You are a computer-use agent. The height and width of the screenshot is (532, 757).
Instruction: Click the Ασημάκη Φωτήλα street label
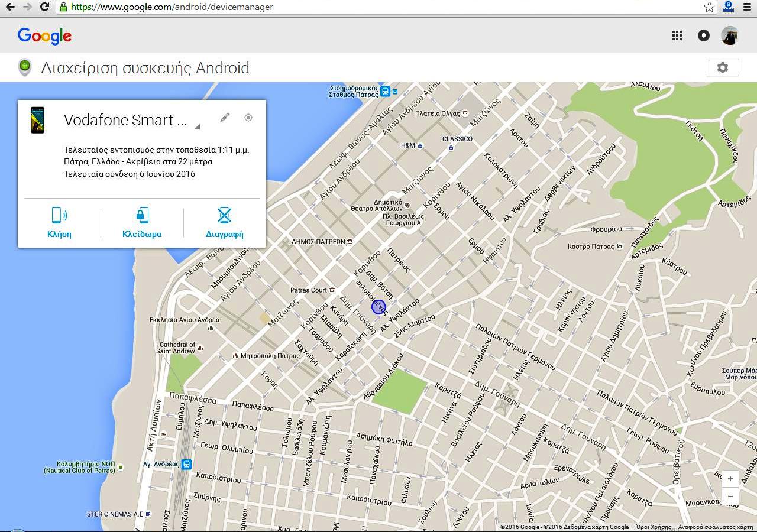click(x=384, y=439)
